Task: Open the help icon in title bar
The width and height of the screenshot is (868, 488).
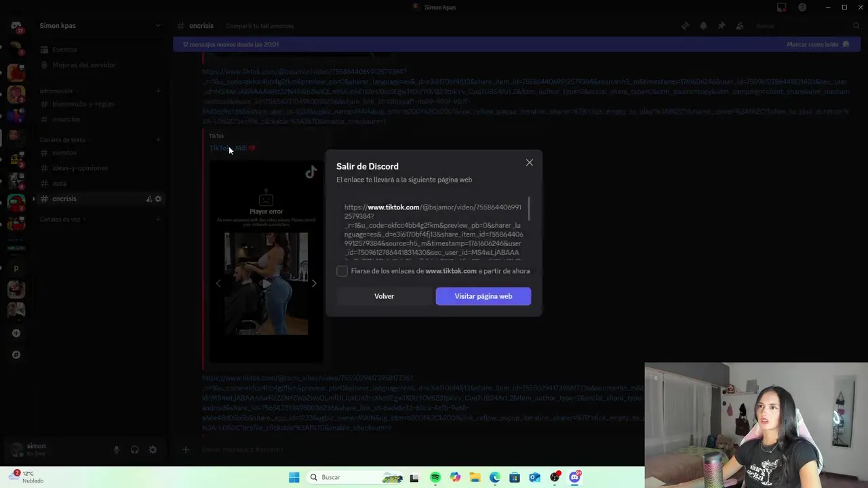Action: tap(802, 7)
